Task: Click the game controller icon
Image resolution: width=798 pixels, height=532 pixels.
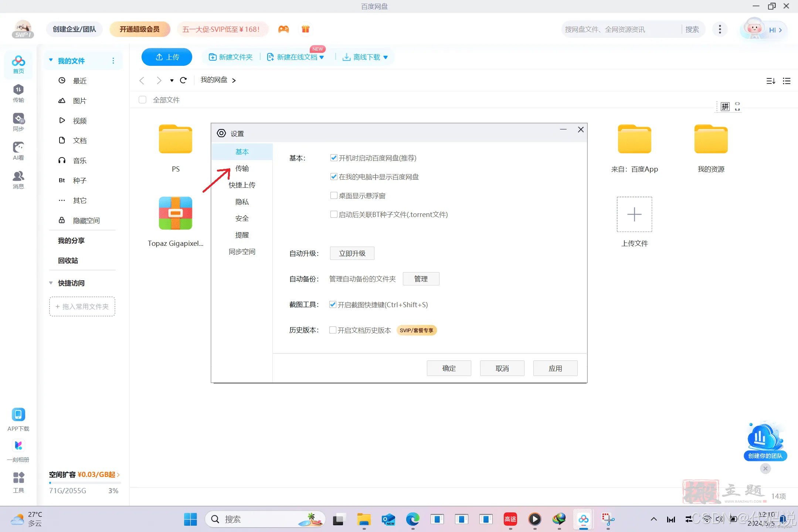Action: coord(283,29)
